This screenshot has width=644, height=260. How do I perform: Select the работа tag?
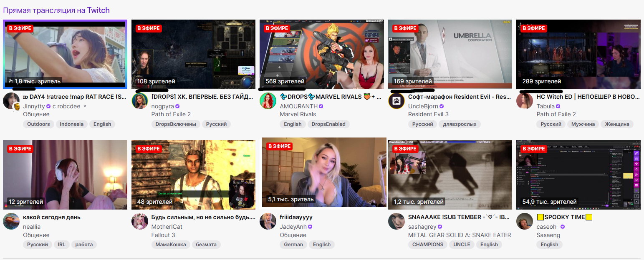pyautogui.click(x=84, y=245)
